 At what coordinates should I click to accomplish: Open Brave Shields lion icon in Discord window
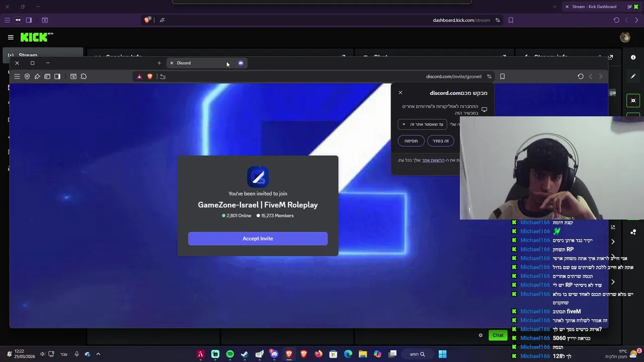coord(149,76)
